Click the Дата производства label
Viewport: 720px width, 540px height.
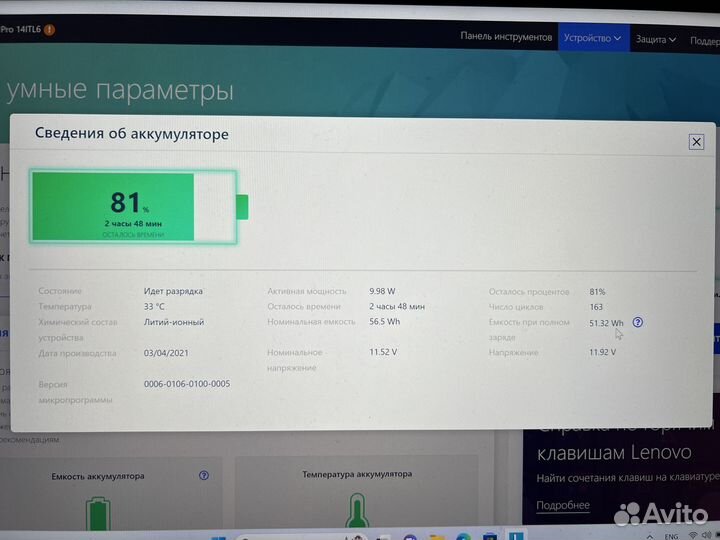click(77, 353)
